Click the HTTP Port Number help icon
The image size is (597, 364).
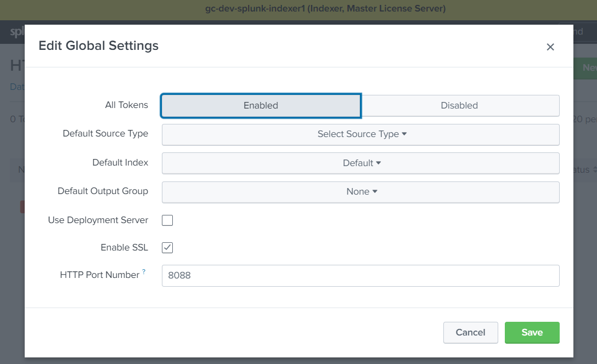pyautogui.click(x=144, y=272)
